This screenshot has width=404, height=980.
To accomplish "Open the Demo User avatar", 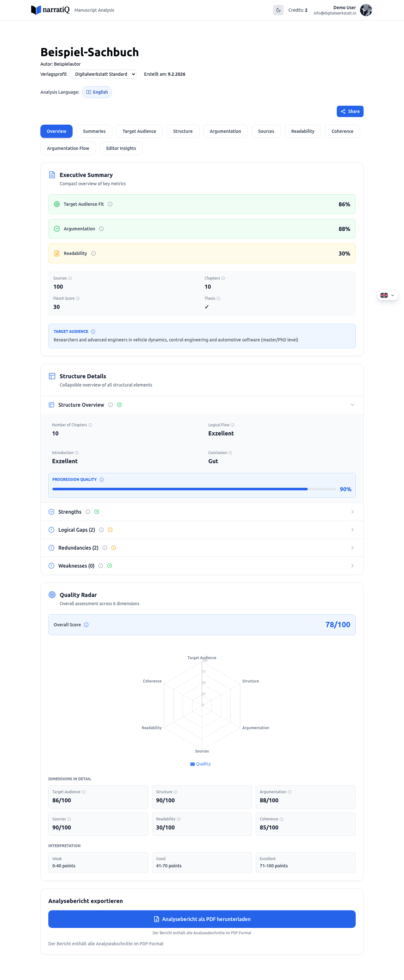I will pos(365,10).
